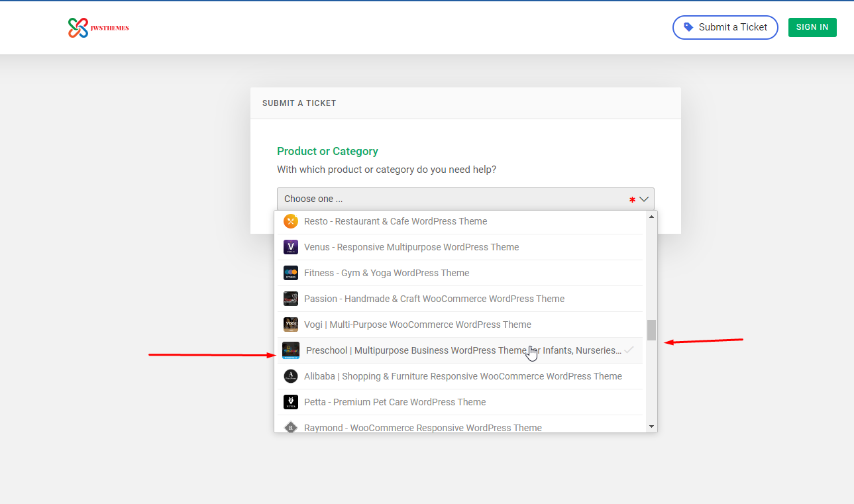Viewport: 854px width, 504px height.
Task: Click the JWSThemes logo
Action: [98, 27]
